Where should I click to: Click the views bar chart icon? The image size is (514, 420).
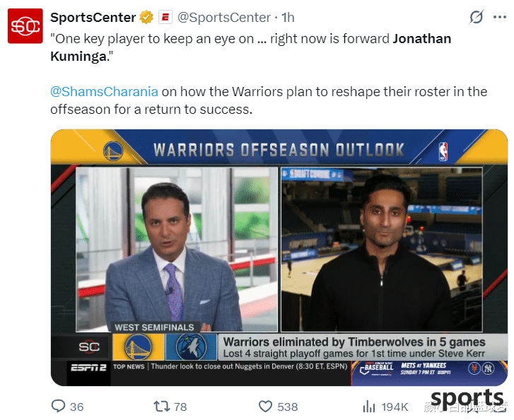pos(369,407)
